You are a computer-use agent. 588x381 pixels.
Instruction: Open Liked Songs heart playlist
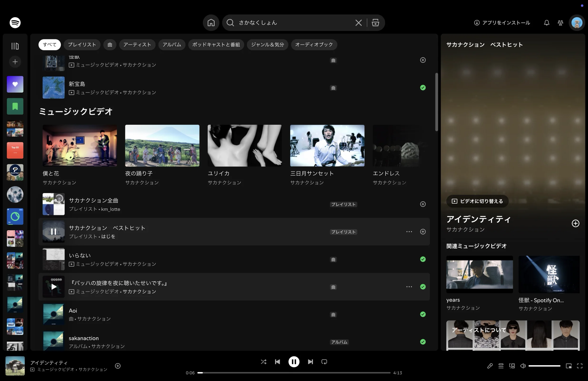pos(15,84)
